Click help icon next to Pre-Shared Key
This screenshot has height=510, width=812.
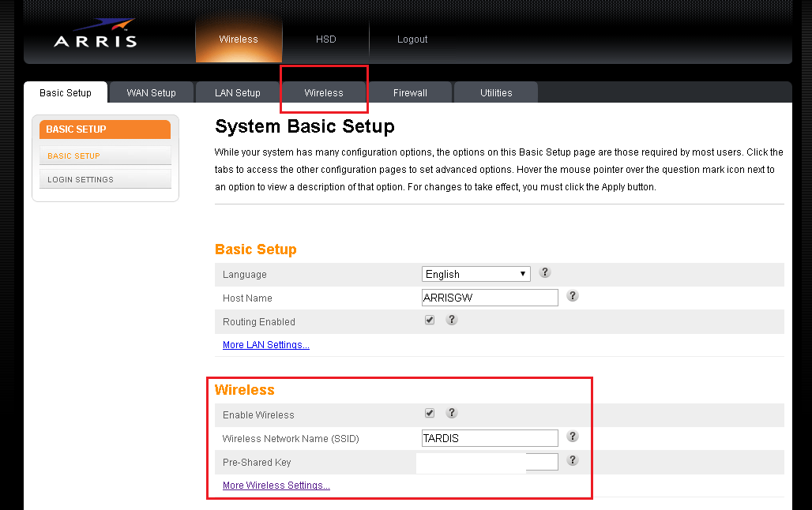pyautogui.click(x=573, y=460)
